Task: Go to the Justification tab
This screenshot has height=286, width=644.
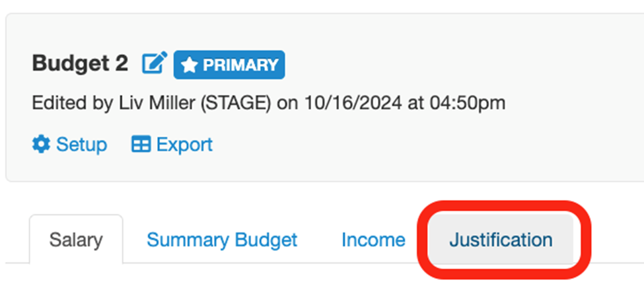Action: pyautogui.click(x=501, y=239)
